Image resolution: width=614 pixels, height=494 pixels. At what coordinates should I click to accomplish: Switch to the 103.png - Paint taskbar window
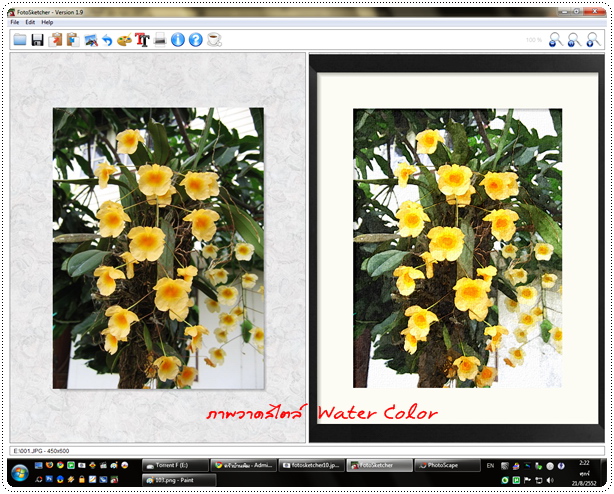click(179, 480)
